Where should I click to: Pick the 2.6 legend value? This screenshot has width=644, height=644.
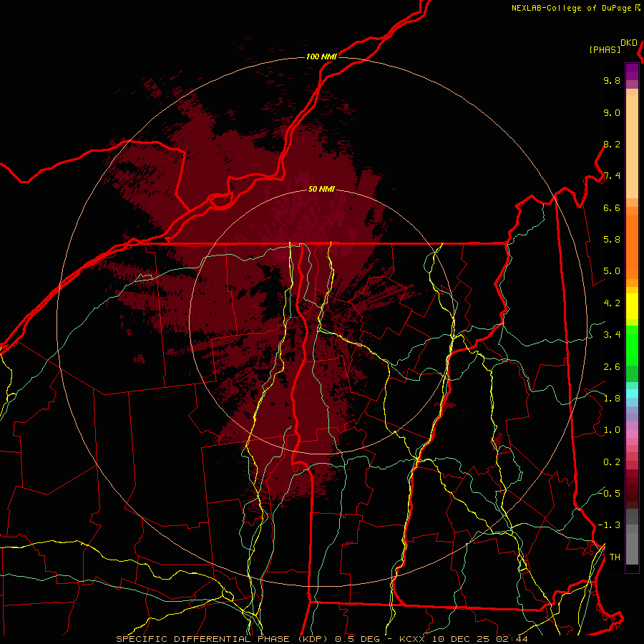(x=612, y=367)
